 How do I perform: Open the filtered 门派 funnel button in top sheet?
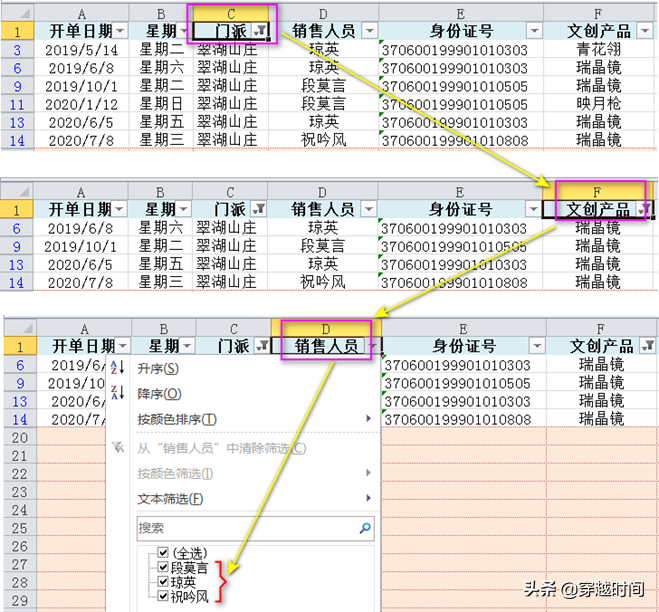259,31
